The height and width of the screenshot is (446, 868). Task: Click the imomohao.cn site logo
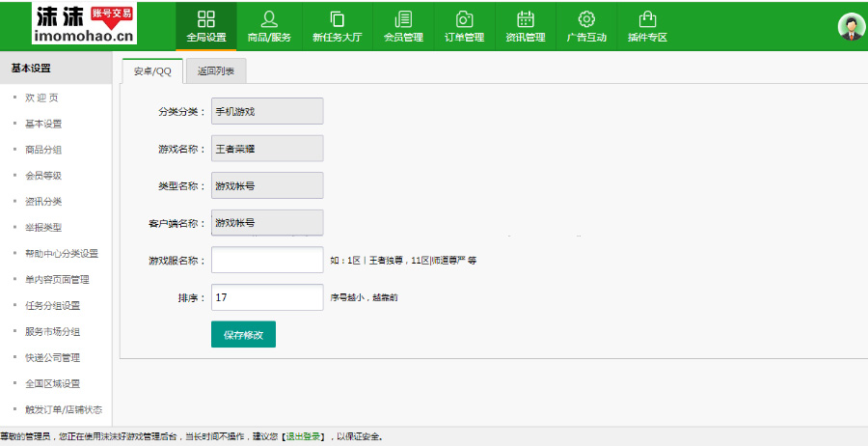pyautogui.click(x=71, y=24)
